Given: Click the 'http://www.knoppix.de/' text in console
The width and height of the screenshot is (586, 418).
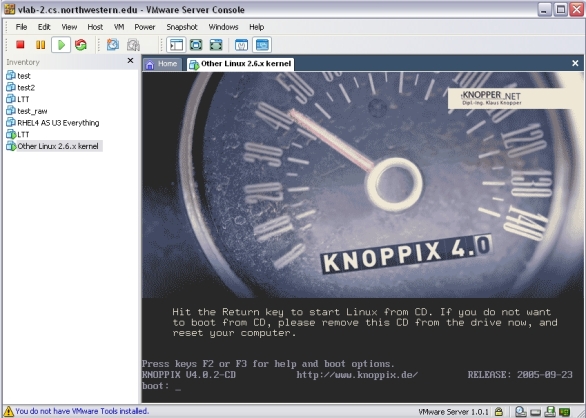Looking at the screenshot, I should coord(357,375).
